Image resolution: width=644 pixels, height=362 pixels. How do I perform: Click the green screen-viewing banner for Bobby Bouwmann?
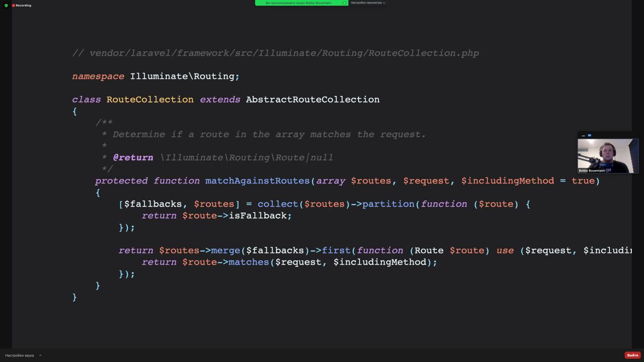tap(301, 3)
